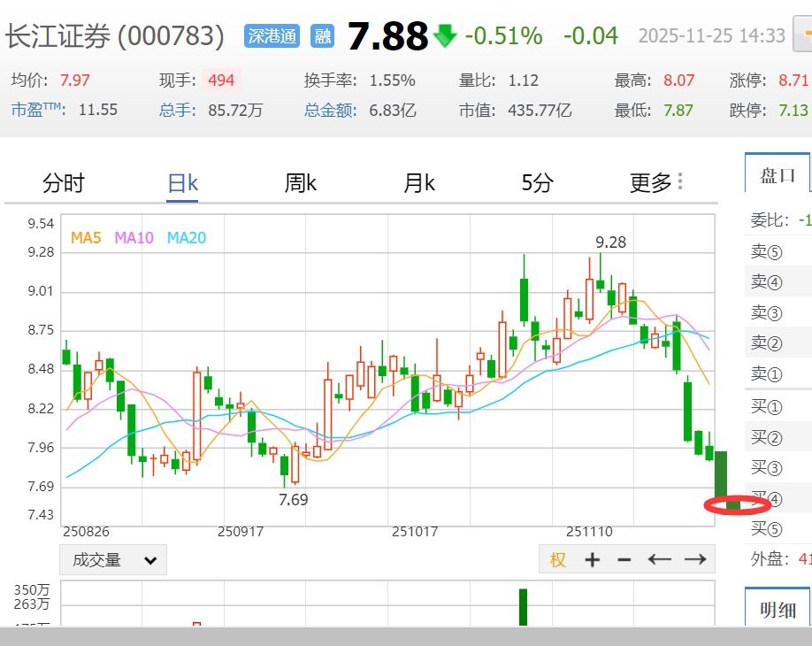Click the 总金额 value 6.83亿
This screenshot has height=646, width=812.
[x=393, y=110]
